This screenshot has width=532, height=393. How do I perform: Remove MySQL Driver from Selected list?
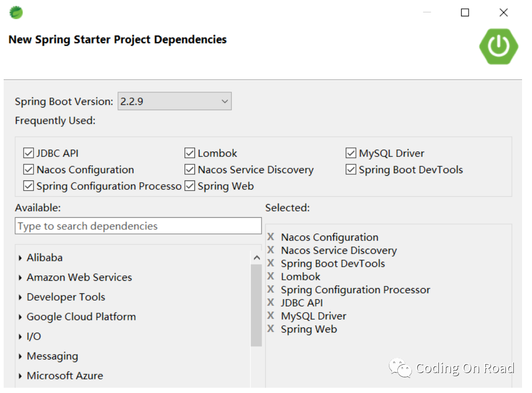[x=270, y=316]
